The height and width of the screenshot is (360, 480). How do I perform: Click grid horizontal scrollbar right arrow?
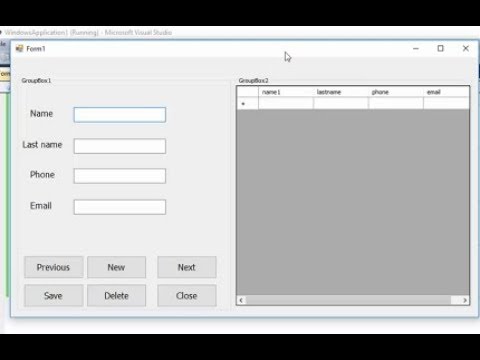click(x=465, y=300)
